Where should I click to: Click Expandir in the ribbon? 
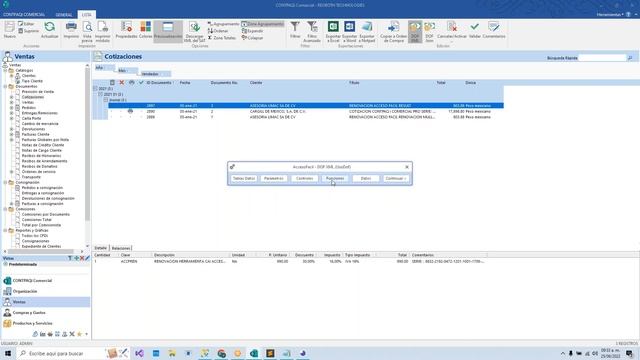pos(252,31)
